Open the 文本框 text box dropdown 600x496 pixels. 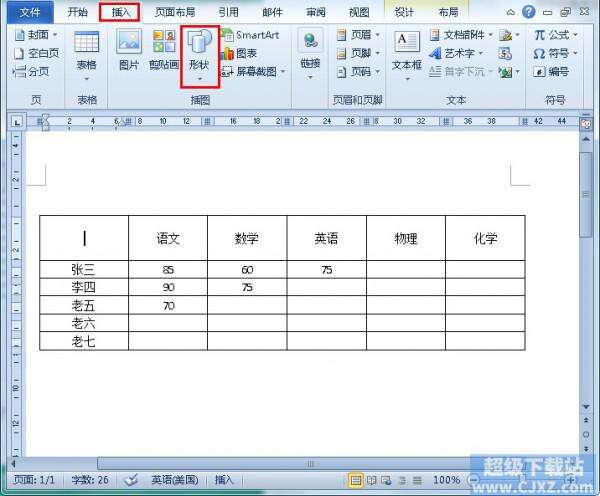pos(407,57)
